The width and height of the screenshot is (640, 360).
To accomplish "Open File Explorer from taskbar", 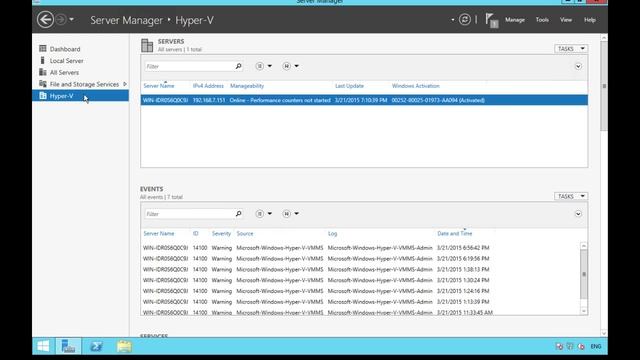I will pos(124,347).
